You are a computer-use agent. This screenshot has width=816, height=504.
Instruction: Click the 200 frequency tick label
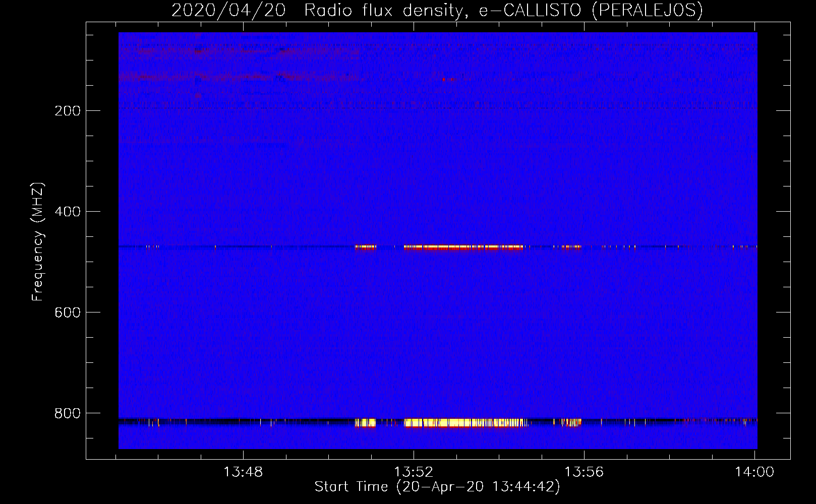pyautogui.click(x=68, y=111)
